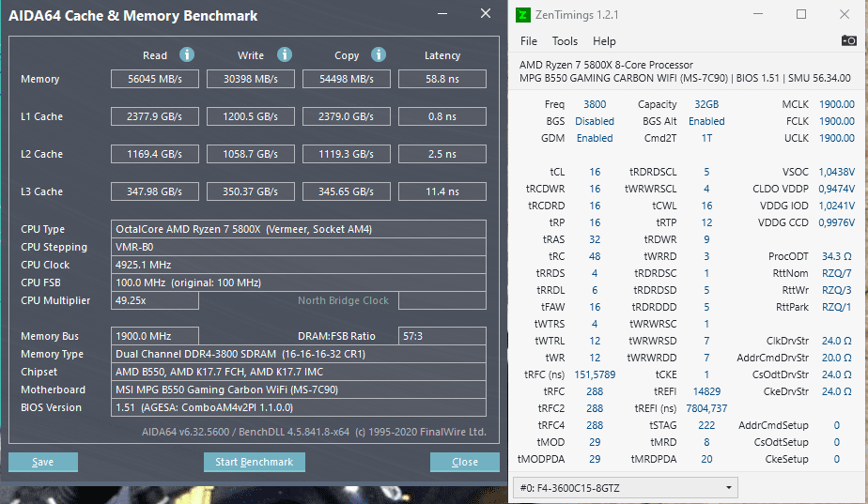Click the info icon next to Write

coord(285,54)
